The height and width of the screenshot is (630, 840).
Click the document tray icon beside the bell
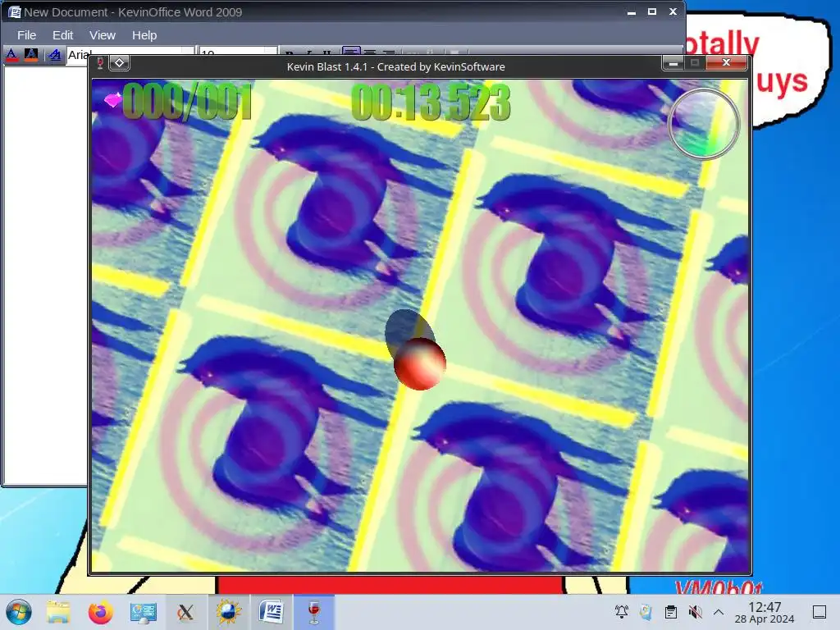(646, 612)
